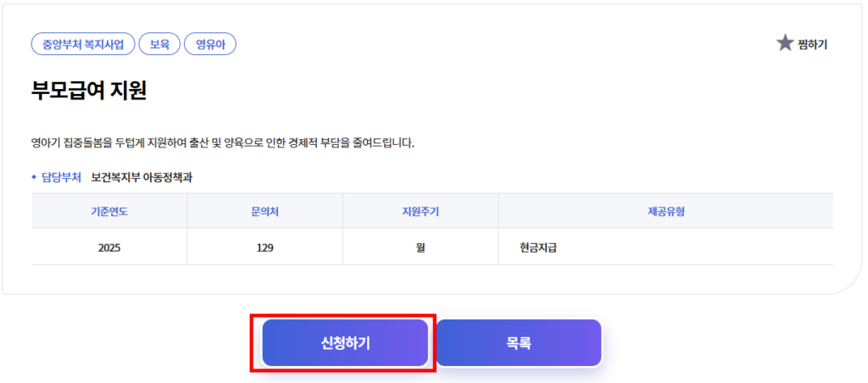
Task: Click the 부모급여 지원 title heading
Action: pyautogui.click(x=89, y=90)
